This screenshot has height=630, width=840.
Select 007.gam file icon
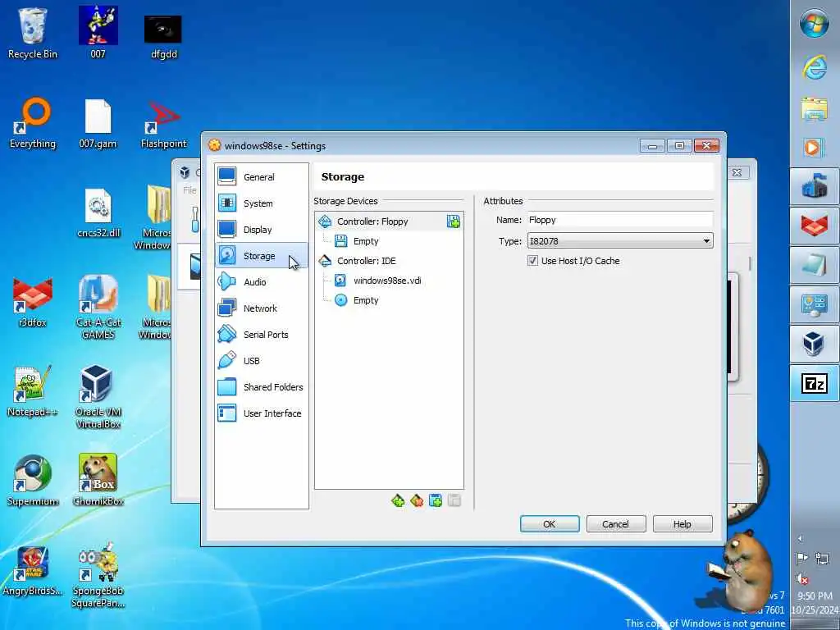point(98,123)
